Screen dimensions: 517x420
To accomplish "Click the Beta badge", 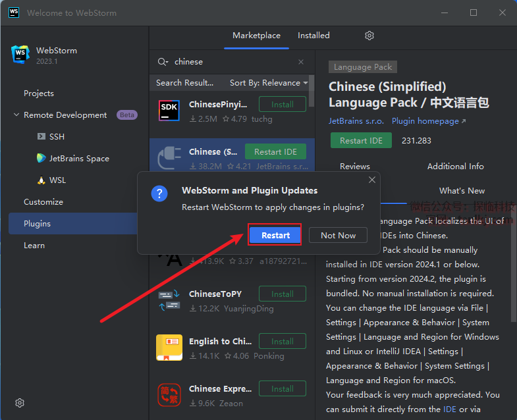I will pyautogui.click(x=127, y=115).
